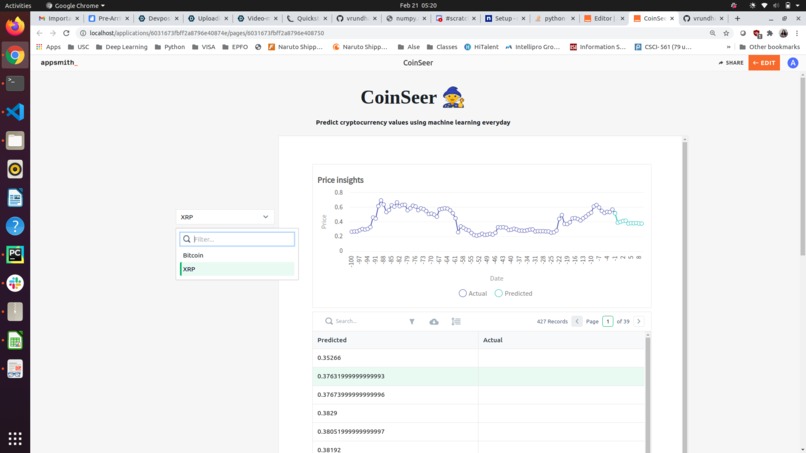Open Slack from the dock
806x453 pixels.
[x=15, y=283]
